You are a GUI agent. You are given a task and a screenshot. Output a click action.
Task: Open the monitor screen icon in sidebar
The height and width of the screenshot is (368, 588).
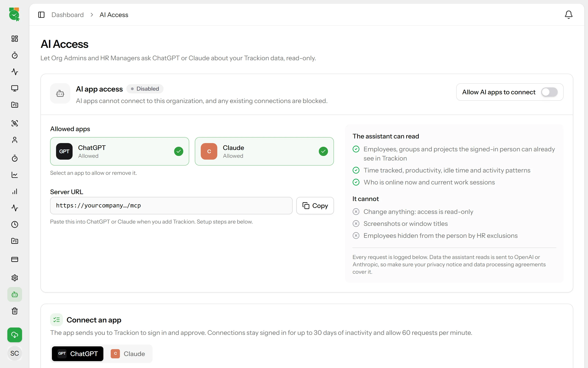[14, 88]
